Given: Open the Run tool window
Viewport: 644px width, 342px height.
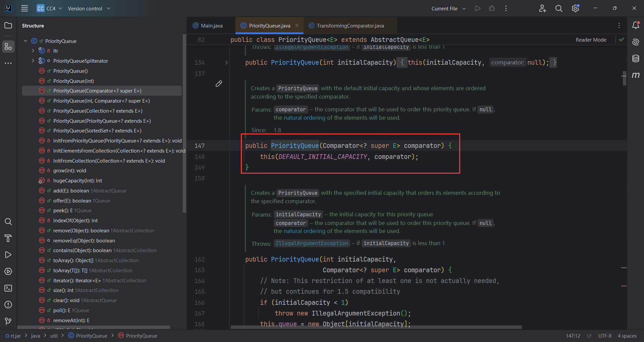Looking at the screenshot, I should (8, 255).
